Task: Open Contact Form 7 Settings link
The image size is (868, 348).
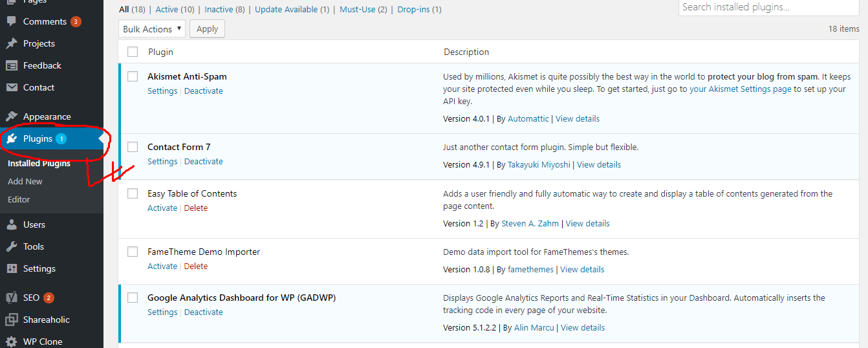Action: tap(162, 162)
